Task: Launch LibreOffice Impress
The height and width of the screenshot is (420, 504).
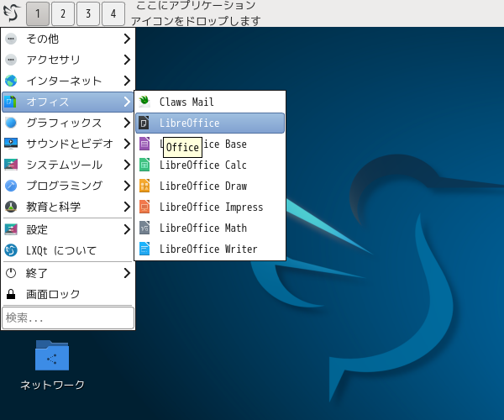Action: click(210, 207)
